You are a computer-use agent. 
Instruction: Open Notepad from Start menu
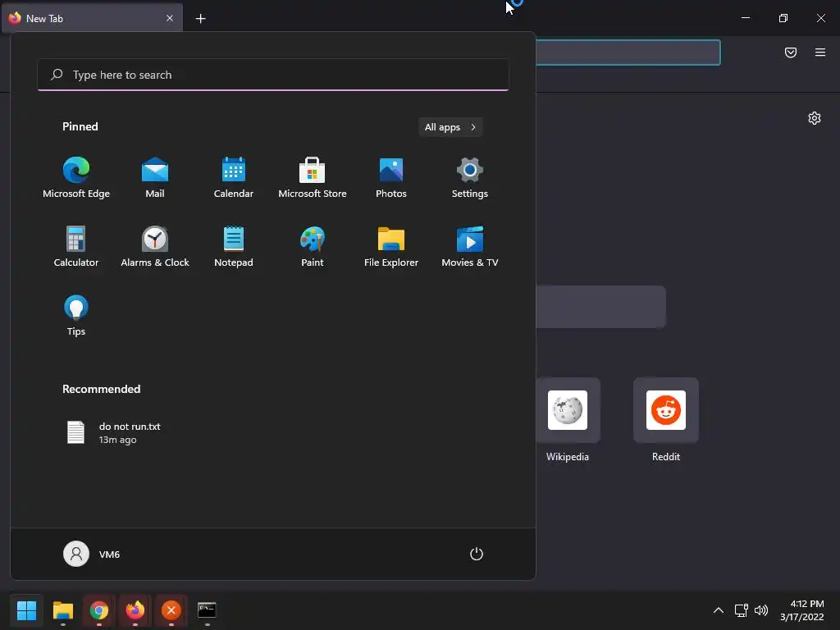[234, 246]
